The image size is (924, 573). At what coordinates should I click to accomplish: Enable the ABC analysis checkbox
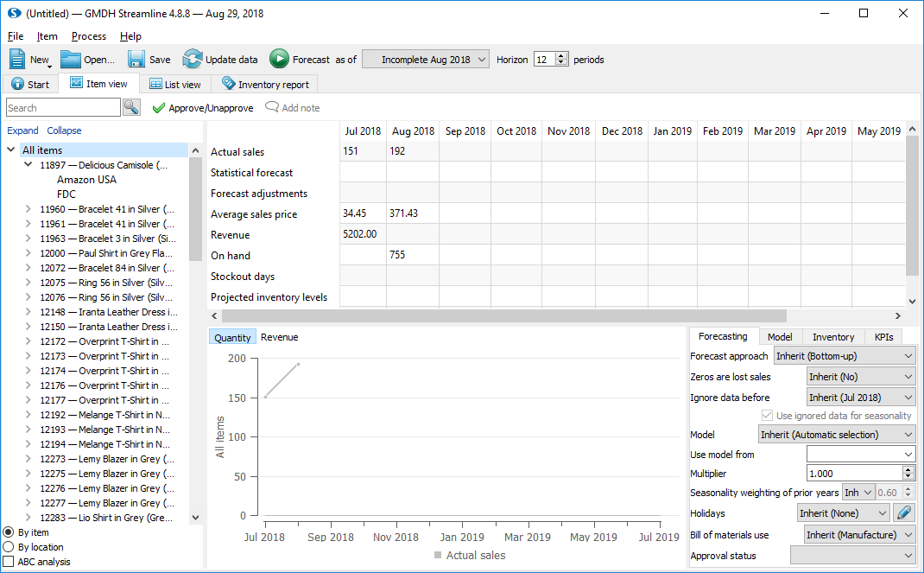pos(9,562)
